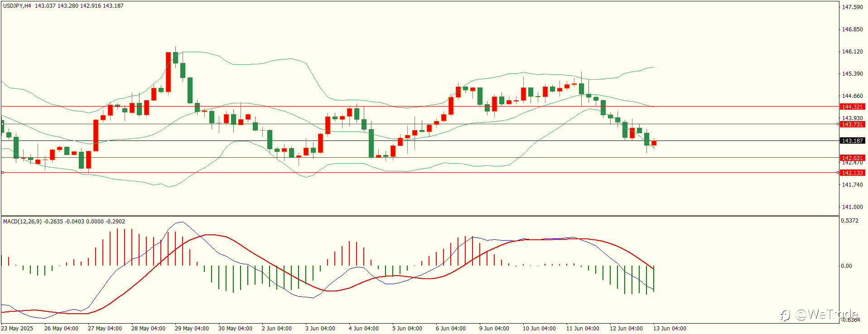Click the 9 Jun 04:00 date label
The image size is (868, 334).
(494, 329)
